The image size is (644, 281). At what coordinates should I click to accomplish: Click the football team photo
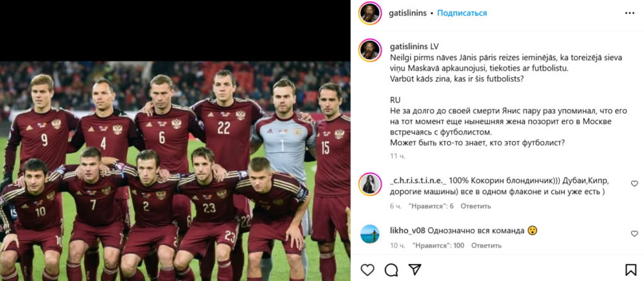coord(175,171)
